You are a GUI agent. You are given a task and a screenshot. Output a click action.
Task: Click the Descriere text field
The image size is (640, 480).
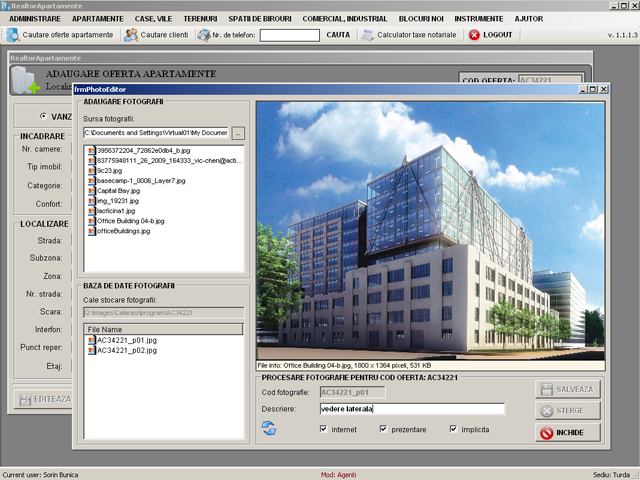point(411,409)
